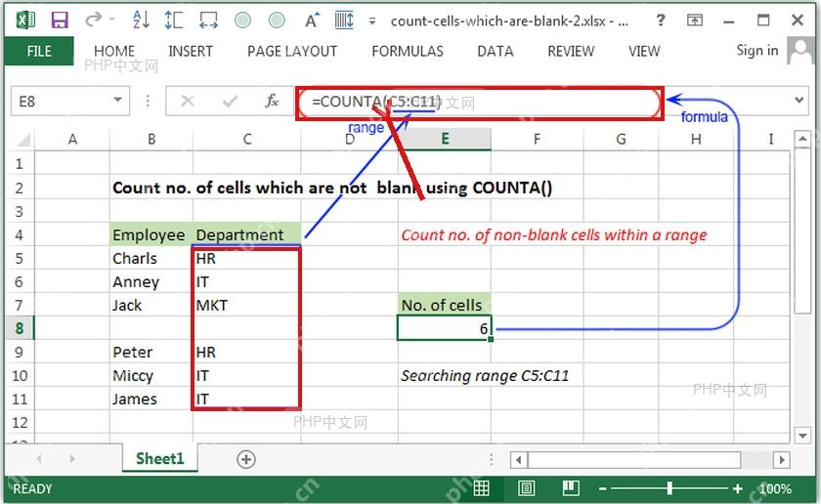This screenshot has width=821, height=504.
Task: Save the workbook with floppy disk icon
Action: [60, 21]
